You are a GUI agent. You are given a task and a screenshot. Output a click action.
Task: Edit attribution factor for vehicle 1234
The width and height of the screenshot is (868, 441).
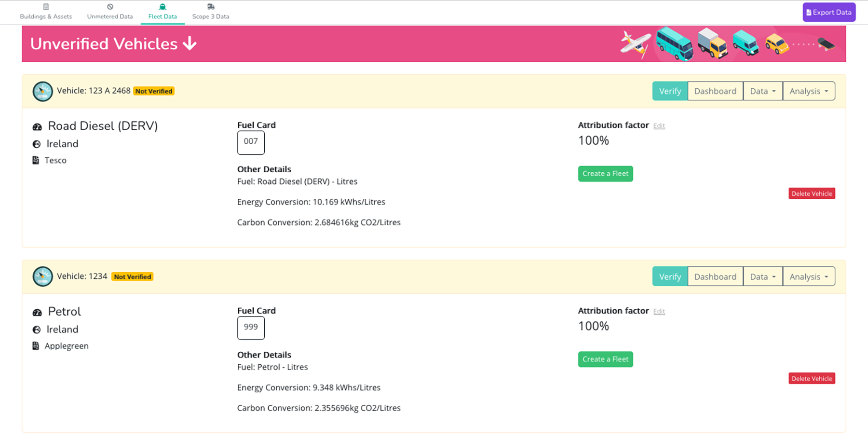pyautogui.click(x=659, y=312)
